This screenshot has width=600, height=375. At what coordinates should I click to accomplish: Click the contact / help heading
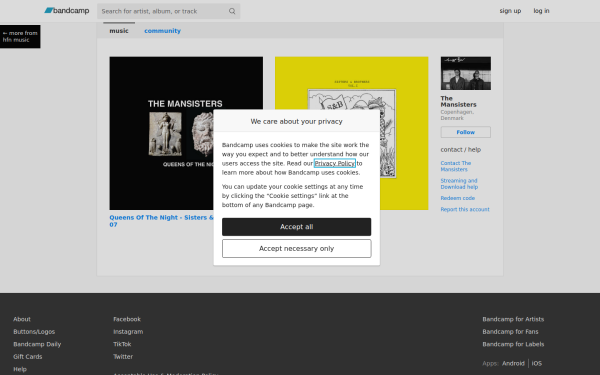tap(460, 150)
